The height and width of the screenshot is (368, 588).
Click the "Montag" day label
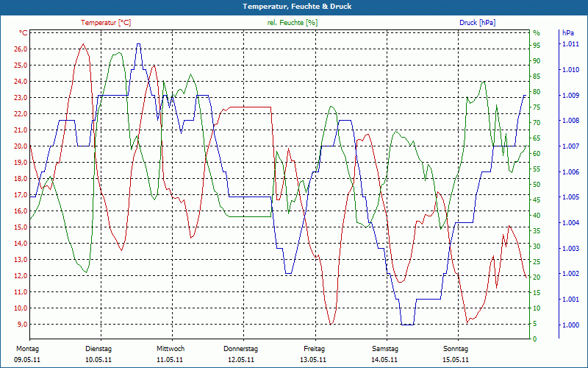27,349
